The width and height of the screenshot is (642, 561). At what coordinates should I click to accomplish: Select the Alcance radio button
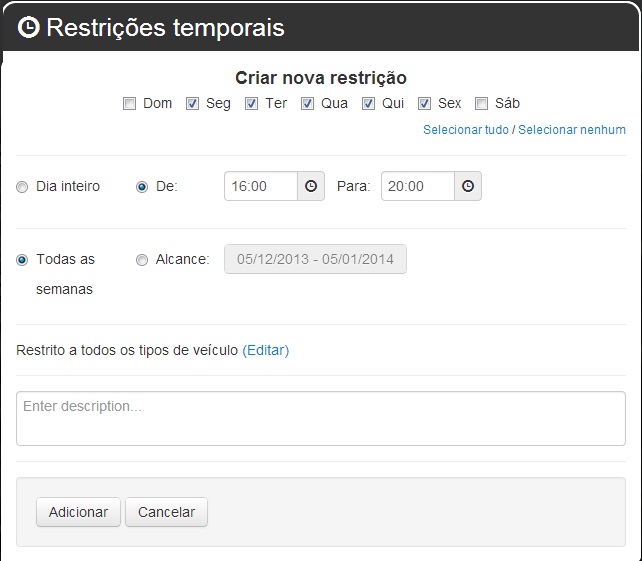[142, 260]
